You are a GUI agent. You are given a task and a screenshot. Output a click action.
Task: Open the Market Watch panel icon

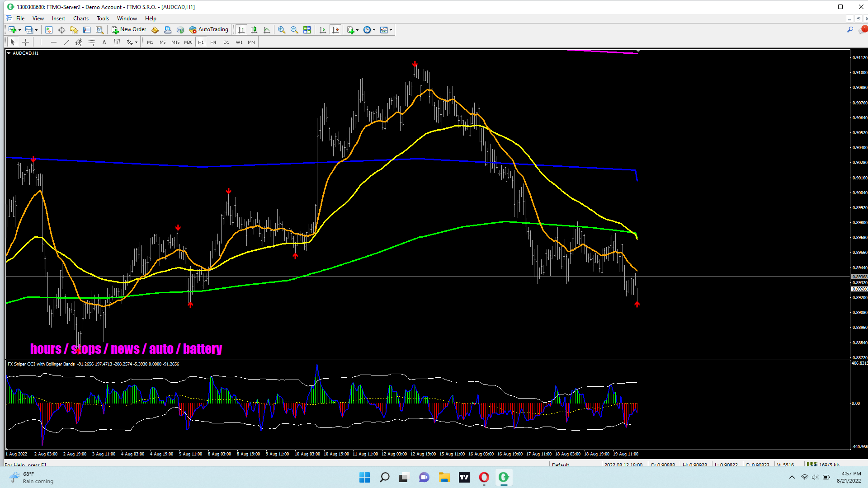tap(48, 30)
